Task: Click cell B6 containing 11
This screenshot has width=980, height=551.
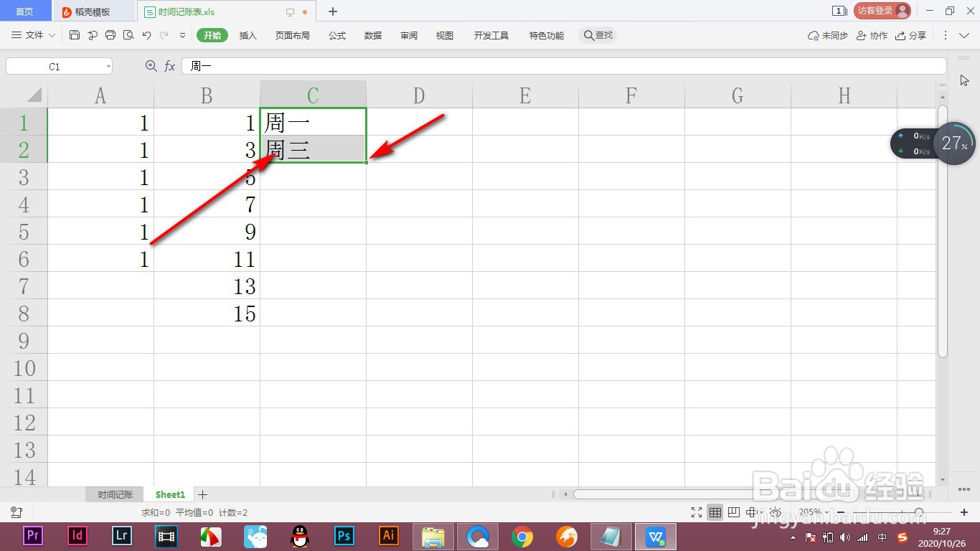Action: pyautogui.click(x=207, y=258)
